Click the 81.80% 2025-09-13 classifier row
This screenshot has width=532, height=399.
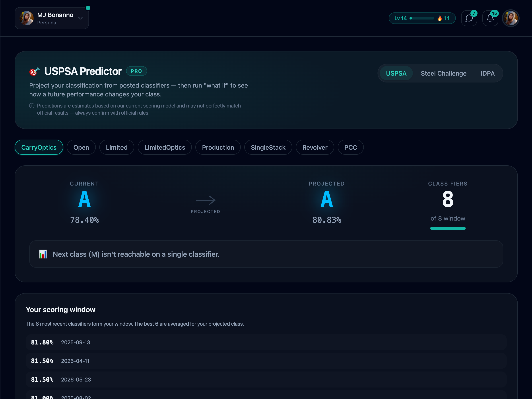tap(266, 342)
